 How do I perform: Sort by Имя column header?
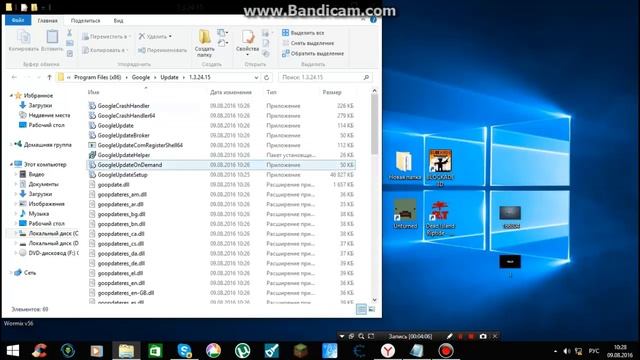click(x=94, y=92)
